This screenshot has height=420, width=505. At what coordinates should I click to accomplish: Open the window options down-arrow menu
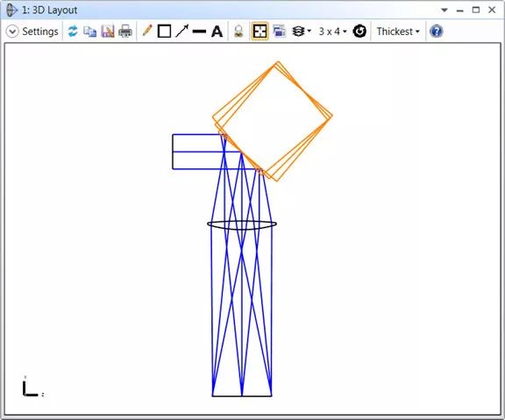tap(445, 11)
